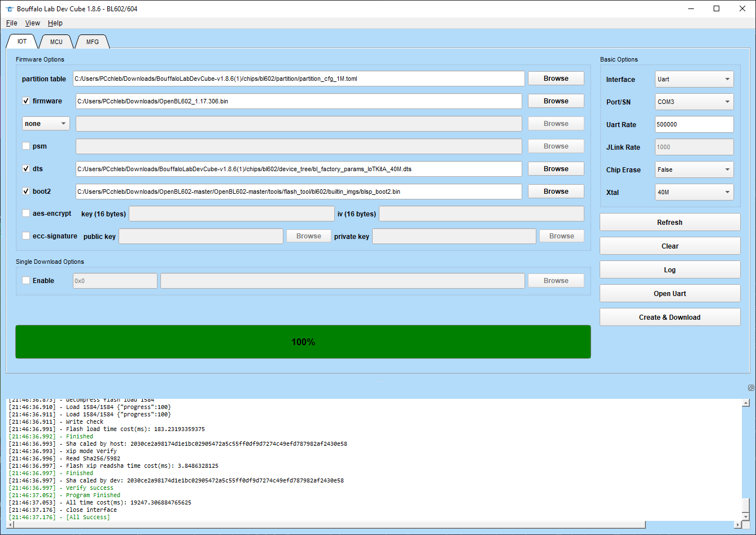
Task: Click the log horizontal scrollbar left arrow
Action: point(10,525)
